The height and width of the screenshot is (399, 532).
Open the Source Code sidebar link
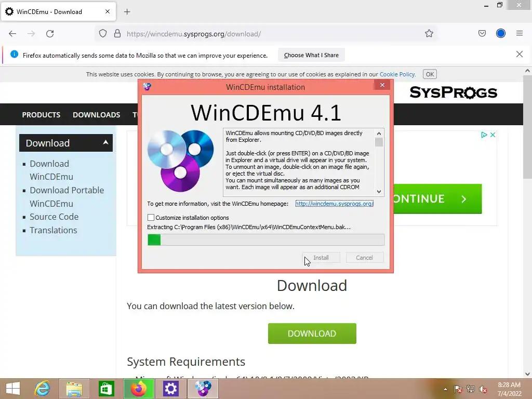(54, 217)
